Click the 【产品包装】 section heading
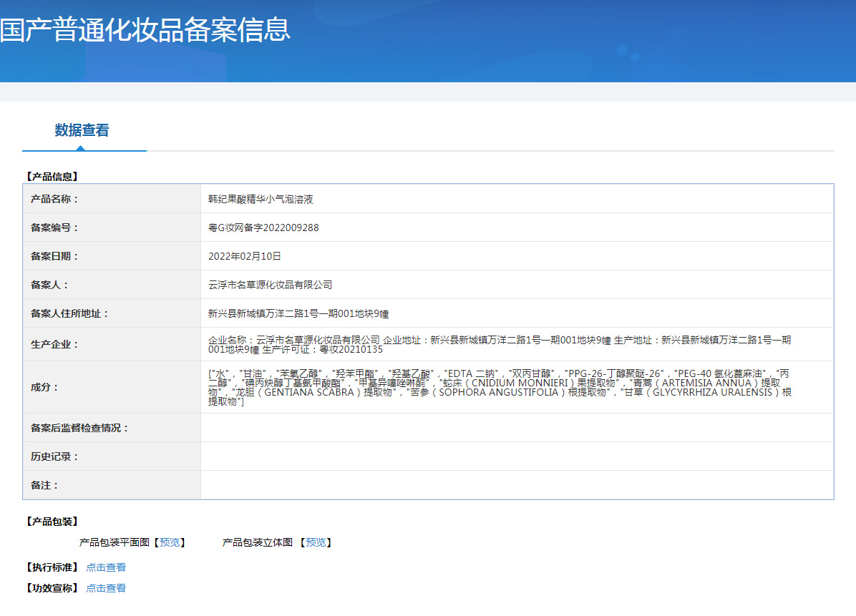Viewport: 856px width, 616px height. (x=52, y=522)
